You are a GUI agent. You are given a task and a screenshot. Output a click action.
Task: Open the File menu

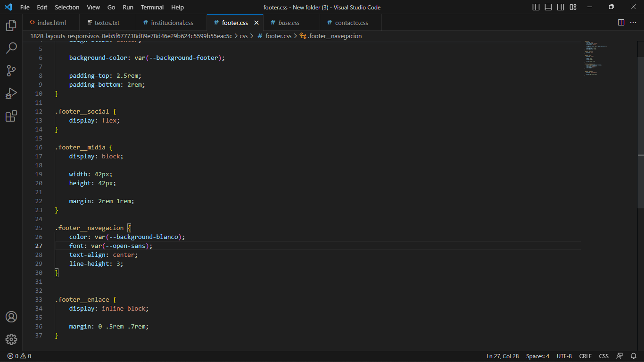pyautogui.click(x=25, y=7)
